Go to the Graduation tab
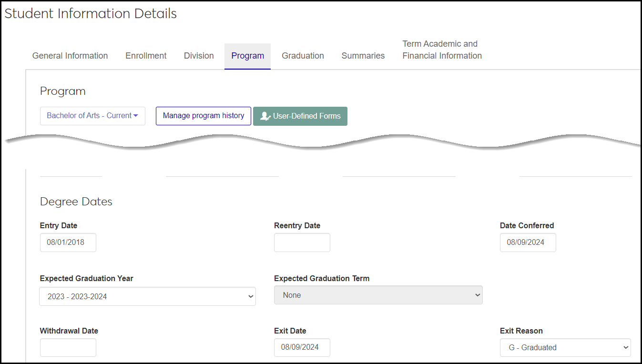This screenshot has height=364, width=642. pyautogui.click(x=303, y=56)
